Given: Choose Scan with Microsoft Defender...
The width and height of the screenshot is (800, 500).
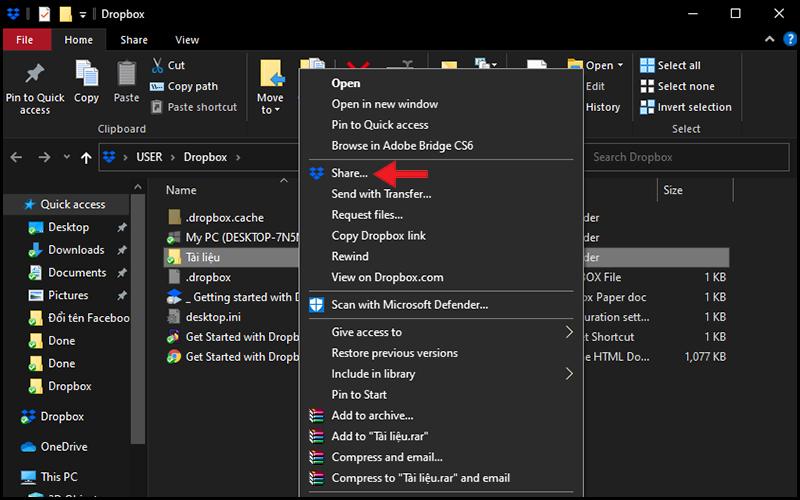Looking at the screenshot, I should [x=410, y=305].
